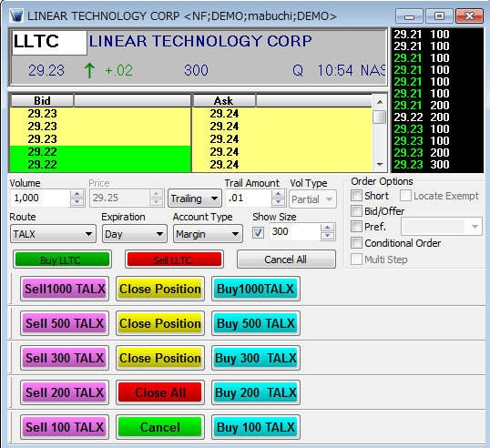Open the Expiration Day dropdown

click(x=135, y=234)
